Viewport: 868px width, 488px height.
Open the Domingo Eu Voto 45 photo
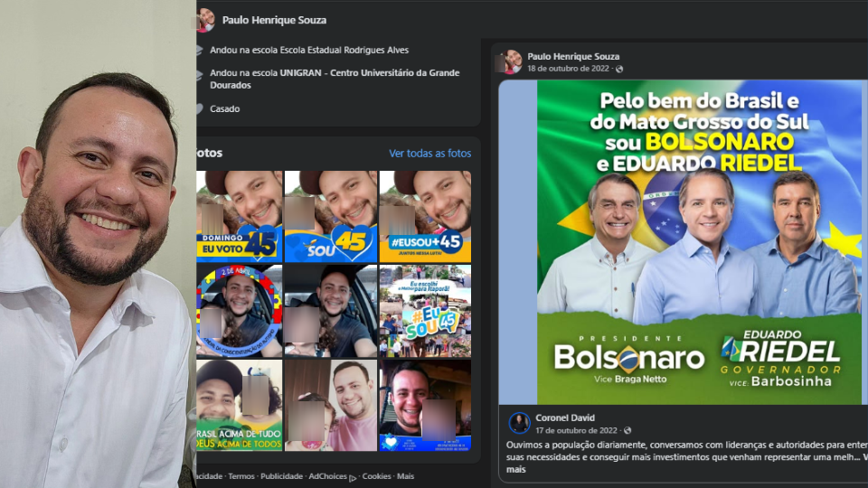click(239, 216)
